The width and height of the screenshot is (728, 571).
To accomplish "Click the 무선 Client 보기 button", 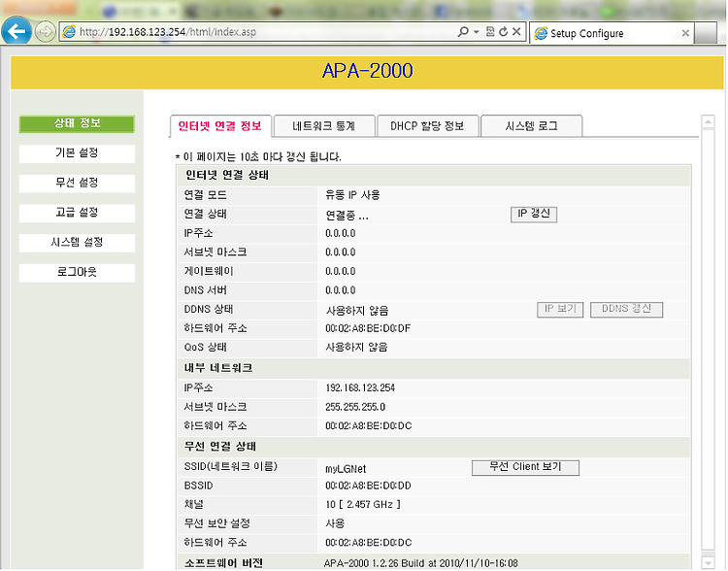I will (x=525, y=467).
